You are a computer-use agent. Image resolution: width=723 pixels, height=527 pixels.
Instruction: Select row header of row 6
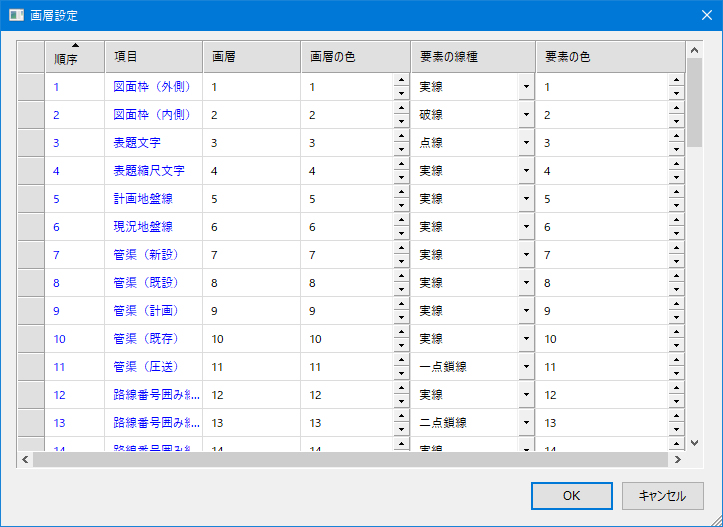coord(31,227)
